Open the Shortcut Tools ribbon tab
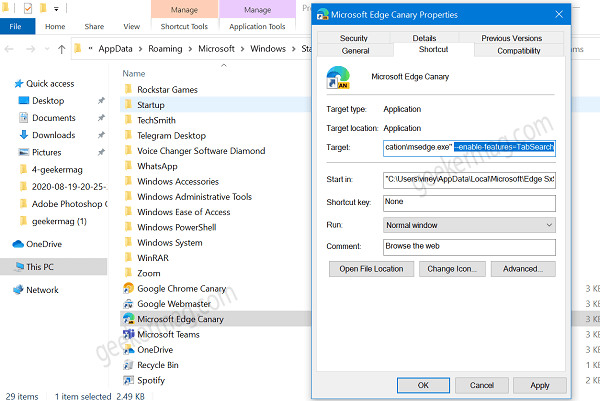 pyautogui.click(x=184, y=26)
